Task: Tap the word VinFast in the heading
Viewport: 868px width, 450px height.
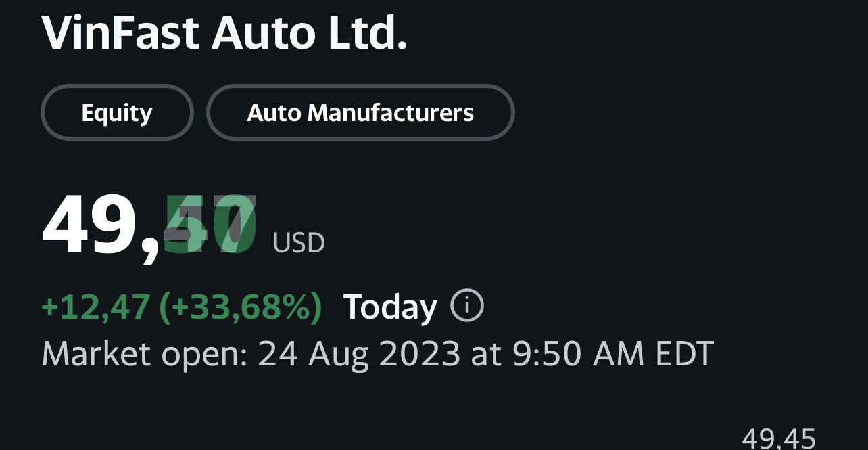Action: tap(120, 32)
